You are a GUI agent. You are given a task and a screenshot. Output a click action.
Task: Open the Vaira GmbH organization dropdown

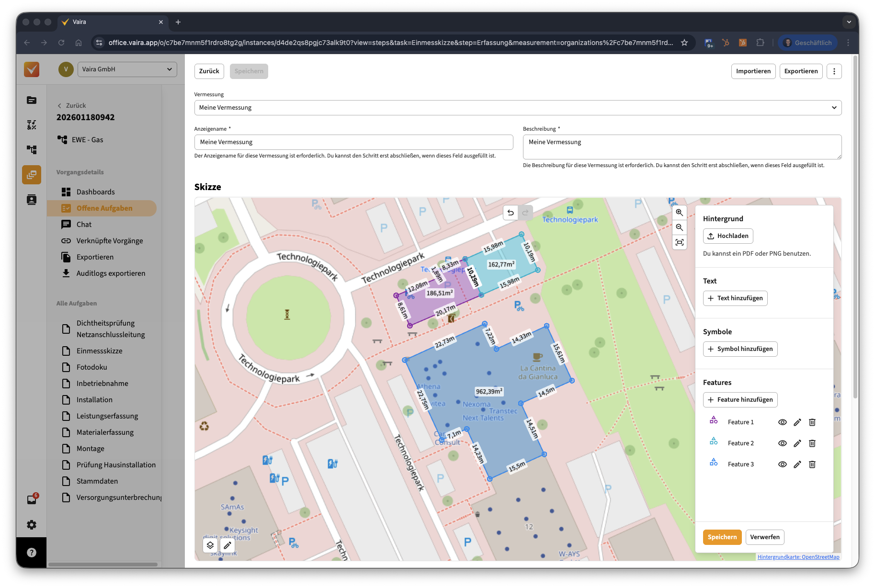click(127, 69)
